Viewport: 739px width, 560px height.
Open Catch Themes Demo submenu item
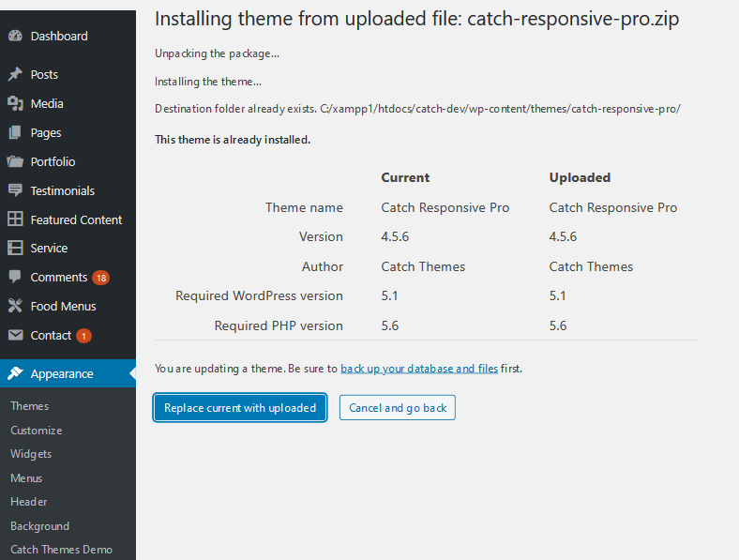click(61, 550)
